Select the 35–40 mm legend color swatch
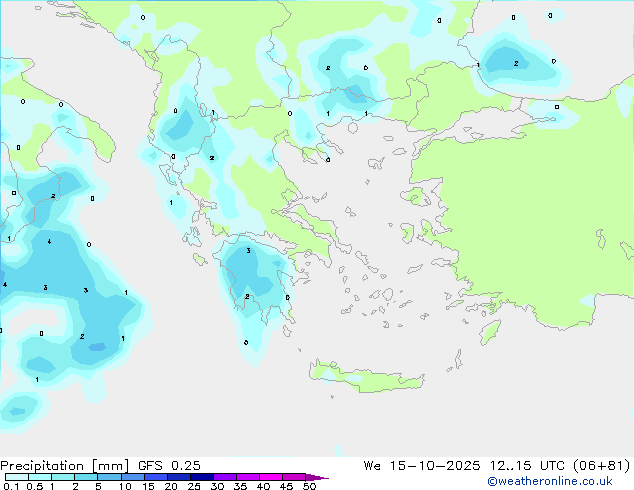The height and width of the screenshot is (490, 634). [x=248, y=477]
